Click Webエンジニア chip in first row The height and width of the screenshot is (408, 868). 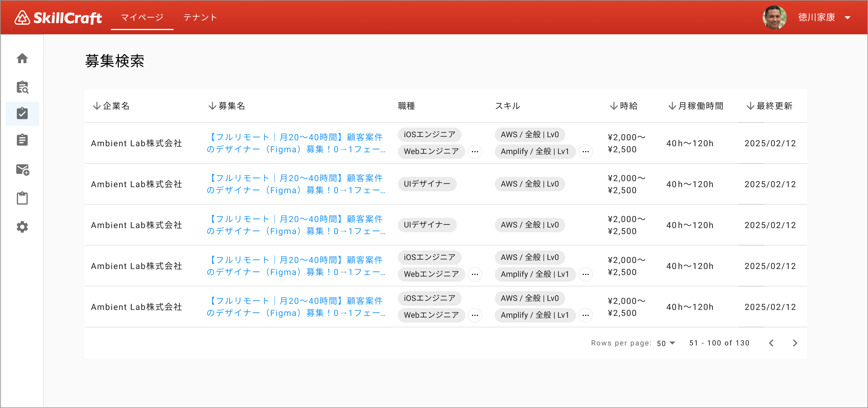[431, 152]
